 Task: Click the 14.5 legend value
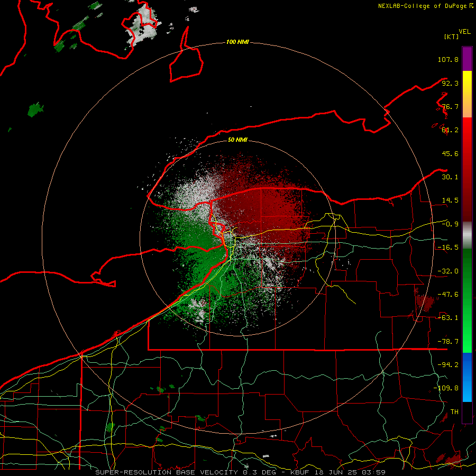click(x=450, y=200)
